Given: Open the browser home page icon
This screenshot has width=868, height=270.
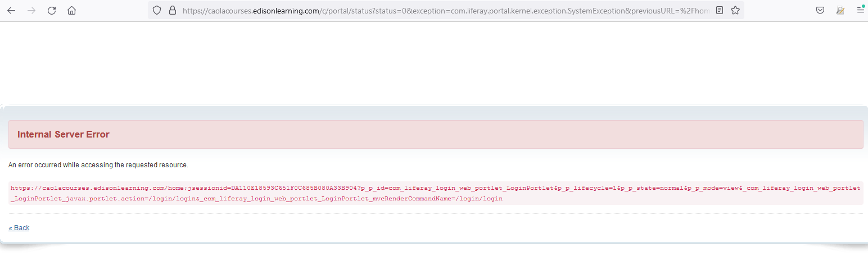Looking at the screenshot, I should [x=71, y=11].
